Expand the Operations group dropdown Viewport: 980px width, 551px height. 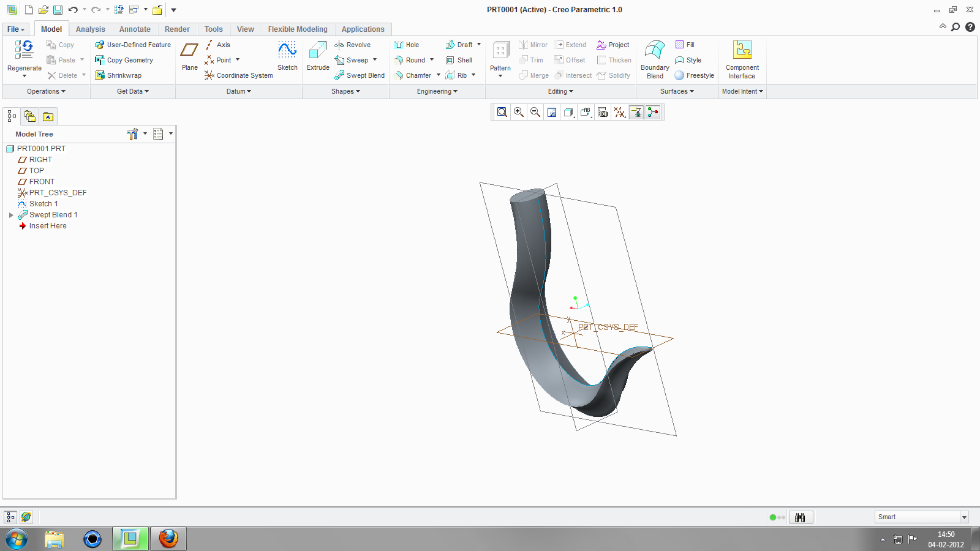(46, 91)
